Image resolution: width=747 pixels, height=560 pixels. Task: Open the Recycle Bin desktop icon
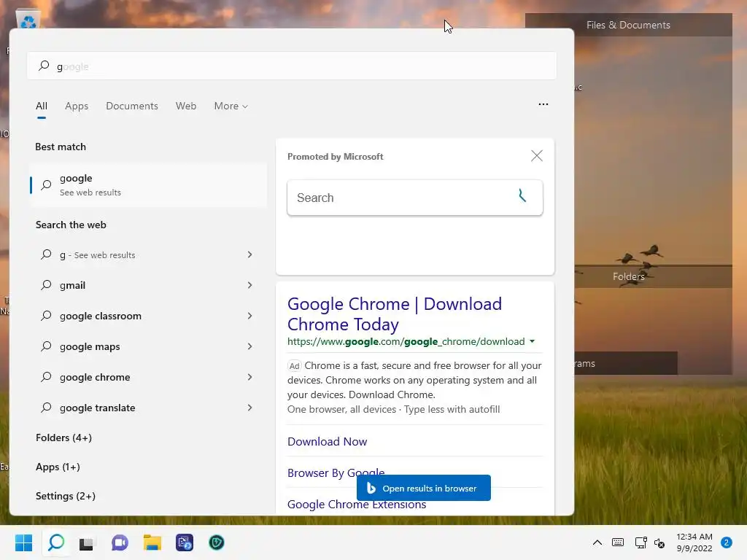coord(28,20)
